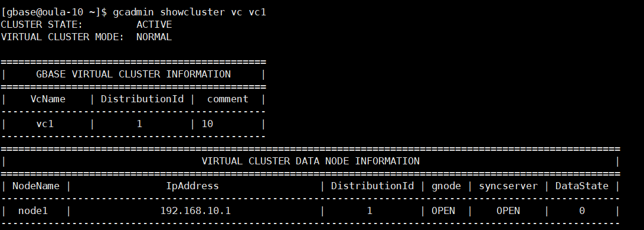Click the gnode column header

(446, 186)
